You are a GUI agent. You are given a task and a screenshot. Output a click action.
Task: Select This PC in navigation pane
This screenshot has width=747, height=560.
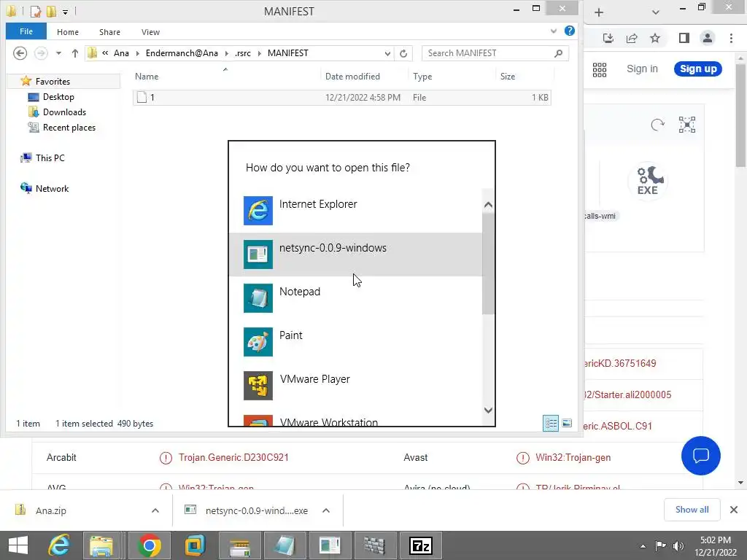(50, 157)
